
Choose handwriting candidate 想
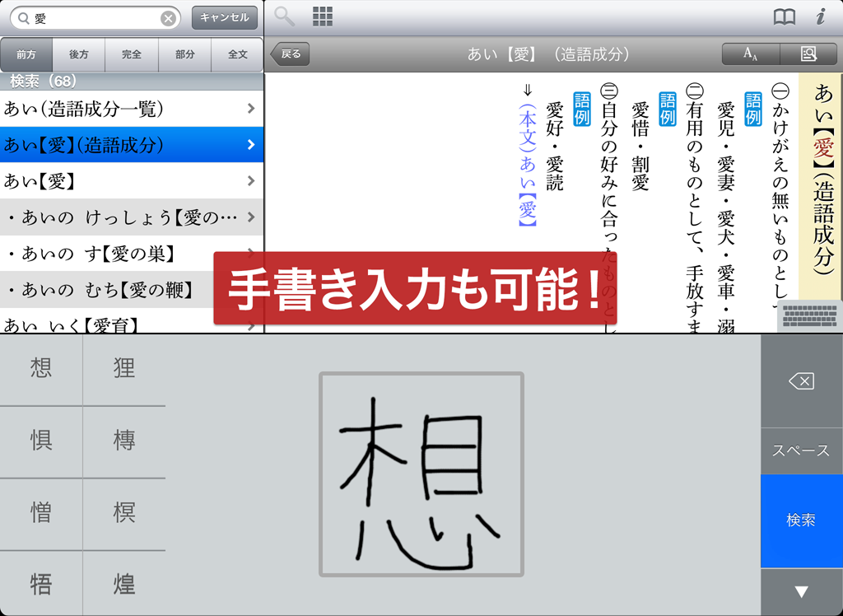pyautogui.click(x=41, y=368)
